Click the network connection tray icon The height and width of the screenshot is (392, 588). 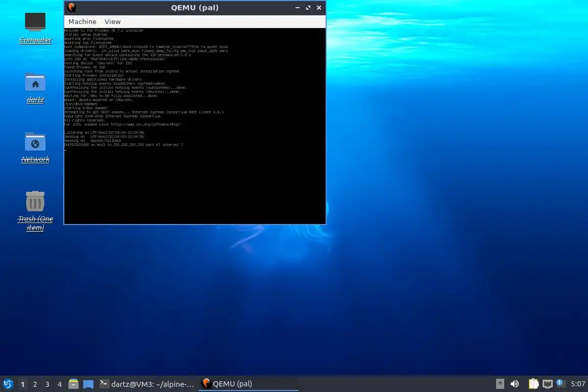pos(548,384)
